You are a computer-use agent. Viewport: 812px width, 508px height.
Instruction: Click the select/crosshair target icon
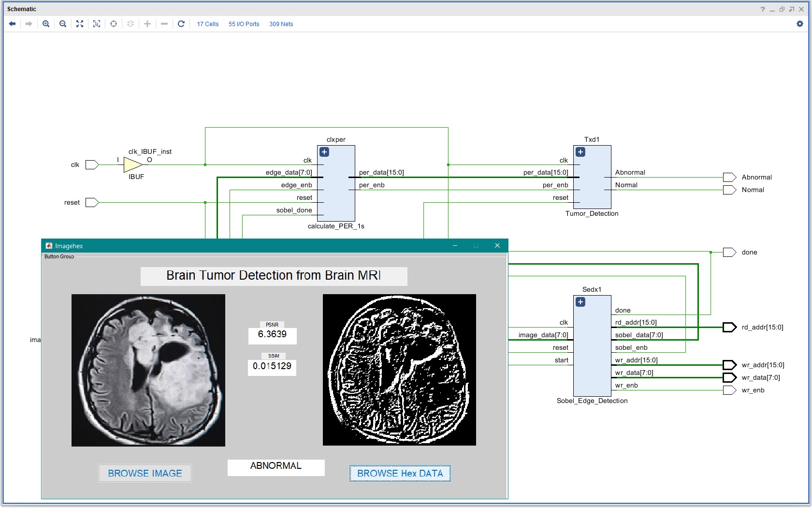point(114,24)
